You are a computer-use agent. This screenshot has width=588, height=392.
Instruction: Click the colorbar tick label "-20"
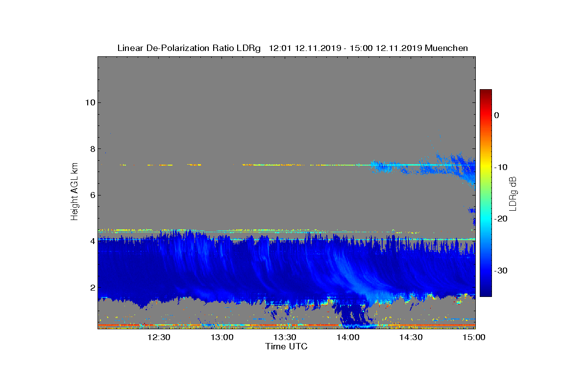coord(501,219)
